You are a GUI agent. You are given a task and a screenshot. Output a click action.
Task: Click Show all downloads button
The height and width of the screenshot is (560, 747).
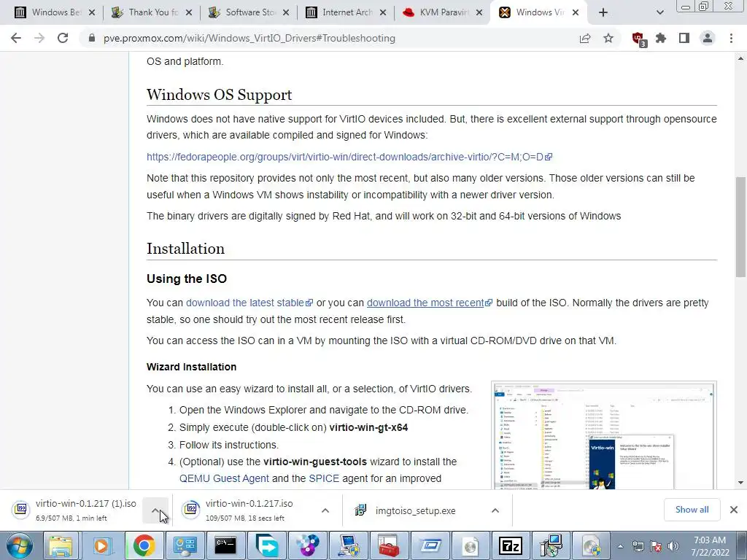click(692, 510)
